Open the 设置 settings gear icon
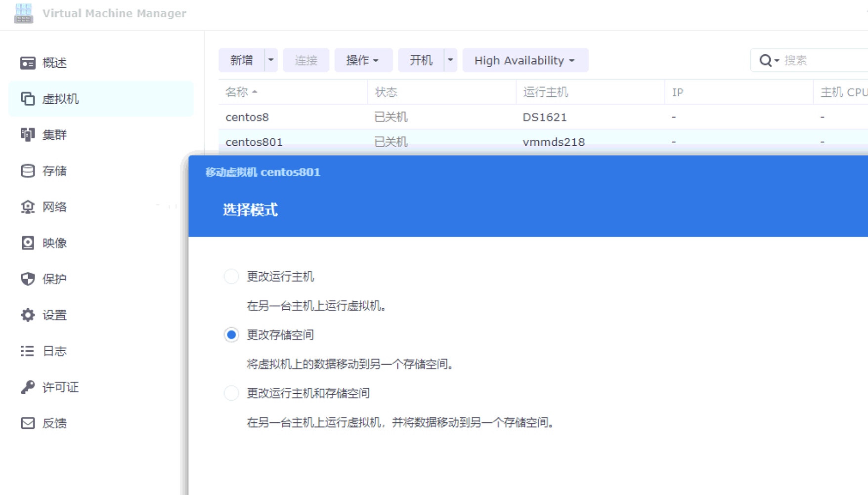The height and width of the screenshot is (495, 868). pyautogui.click(x=28, y=315)
